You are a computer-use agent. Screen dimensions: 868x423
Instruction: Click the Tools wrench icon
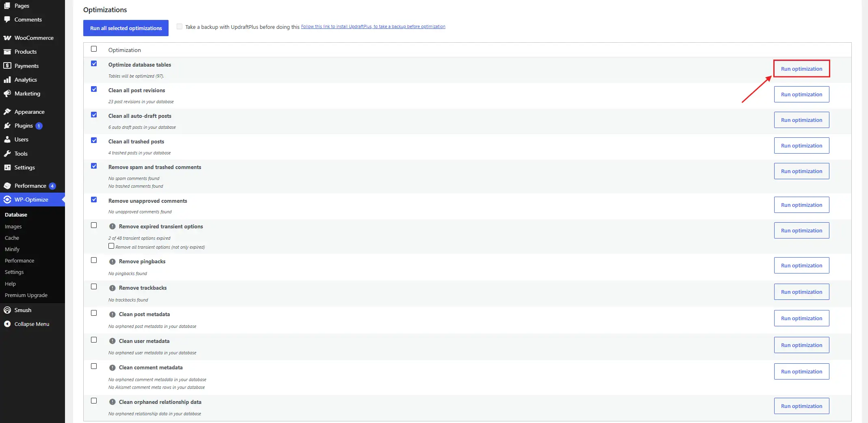7,154
